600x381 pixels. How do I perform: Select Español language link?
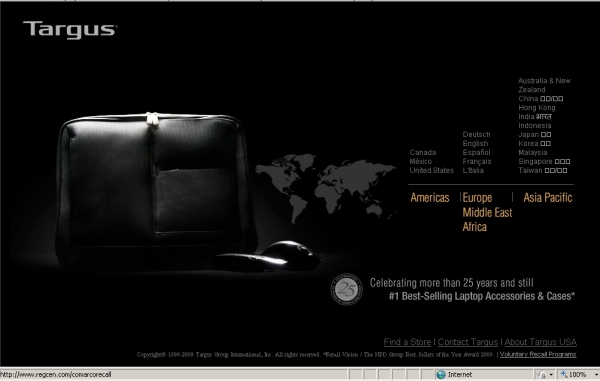coord(476,152)
